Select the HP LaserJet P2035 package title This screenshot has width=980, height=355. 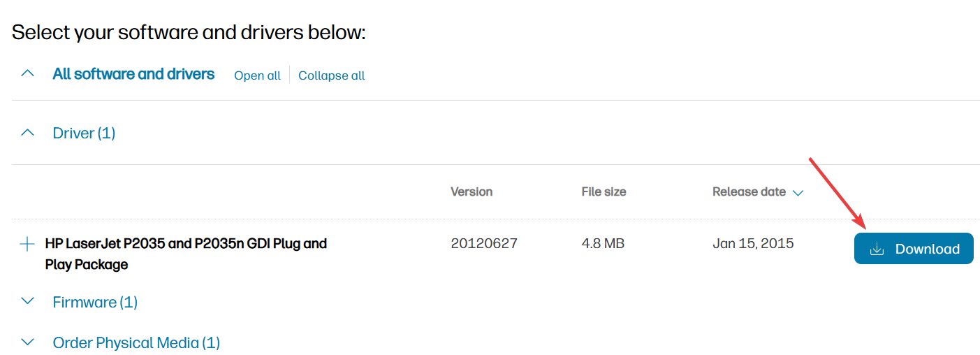pyautogui.click(x=186, y=254)
